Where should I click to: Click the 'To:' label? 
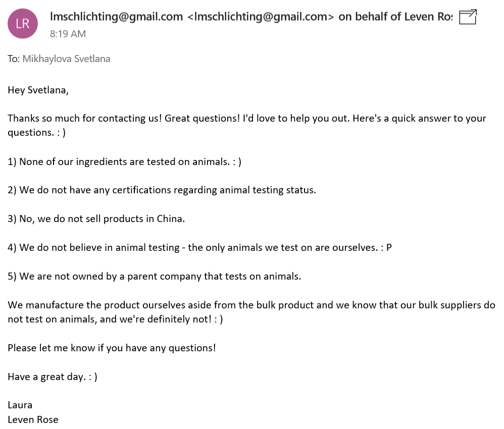[x=14, y=59]
